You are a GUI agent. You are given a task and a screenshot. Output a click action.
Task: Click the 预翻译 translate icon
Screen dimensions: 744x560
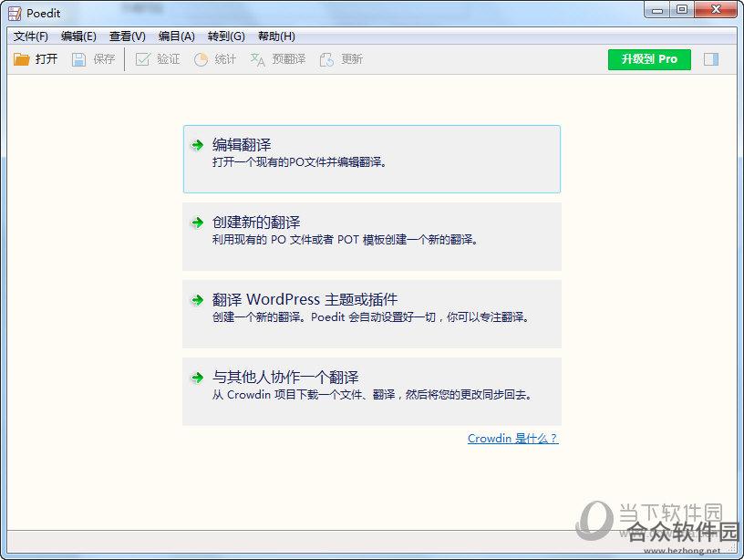(x=258, y=59)
